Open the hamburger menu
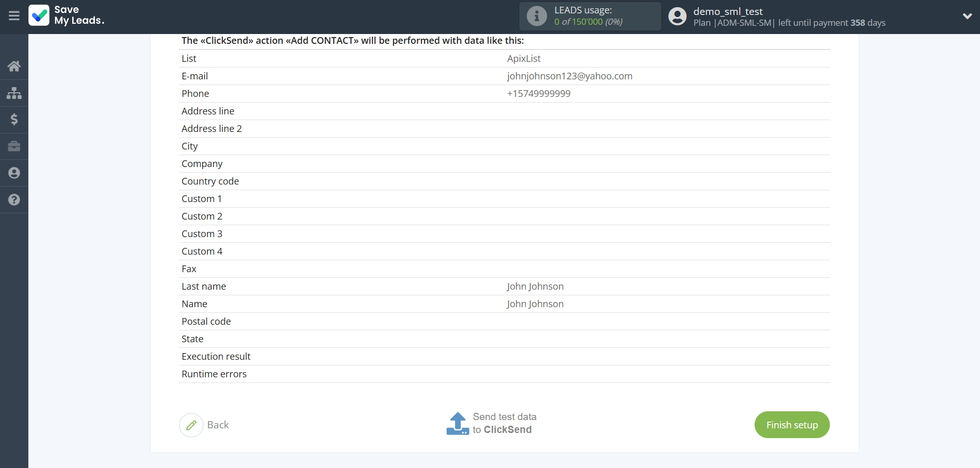 click(14, 16)
